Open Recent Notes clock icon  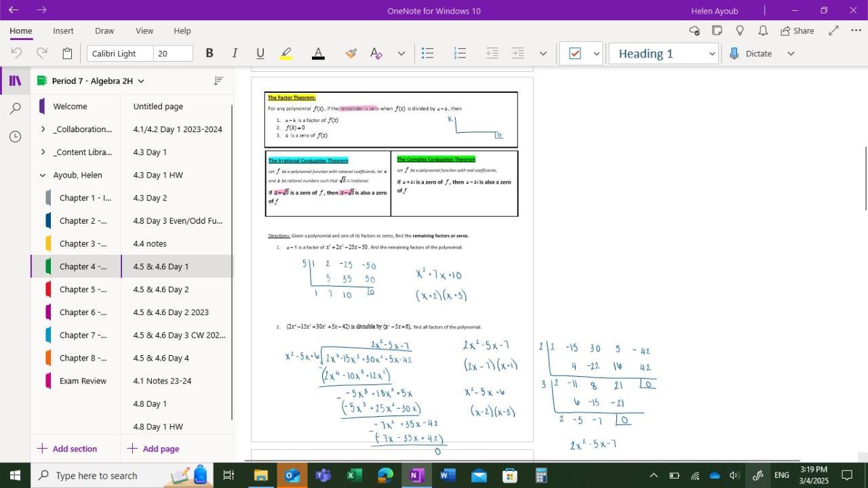pyautogui.click(x=15, y=137)
